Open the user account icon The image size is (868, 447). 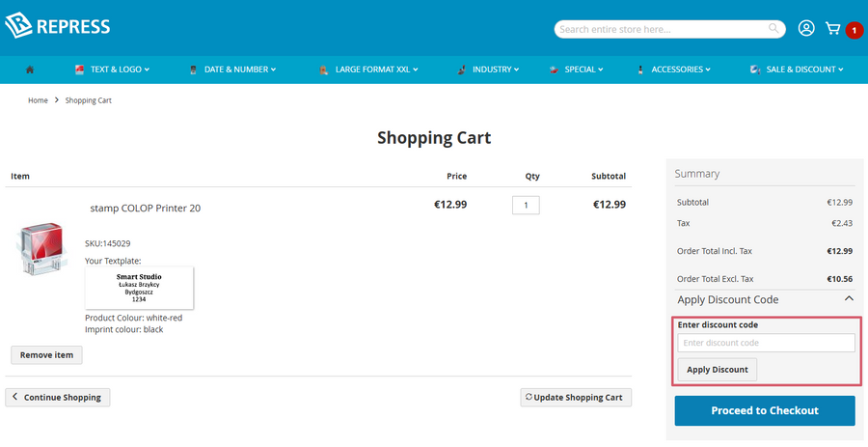pyautogui.click(x=806, y=28)
